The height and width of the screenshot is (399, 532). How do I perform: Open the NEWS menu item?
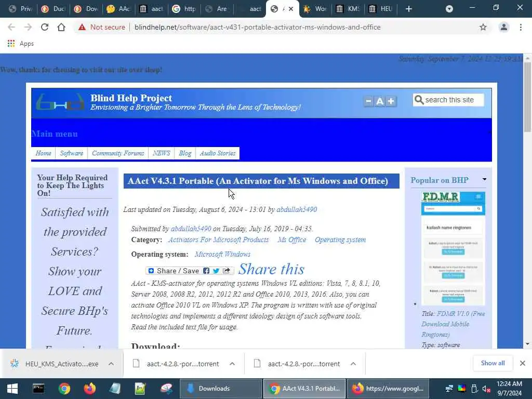pos(161,153)
